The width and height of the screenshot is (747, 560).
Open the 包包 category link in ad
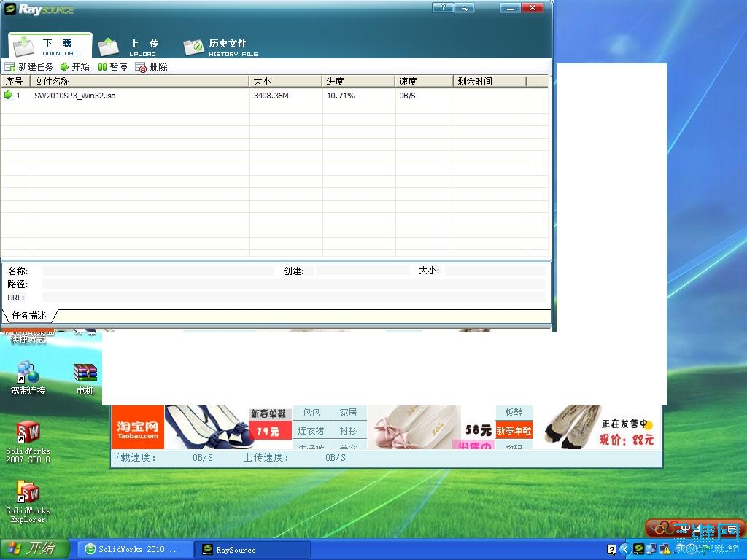point(311,413)
